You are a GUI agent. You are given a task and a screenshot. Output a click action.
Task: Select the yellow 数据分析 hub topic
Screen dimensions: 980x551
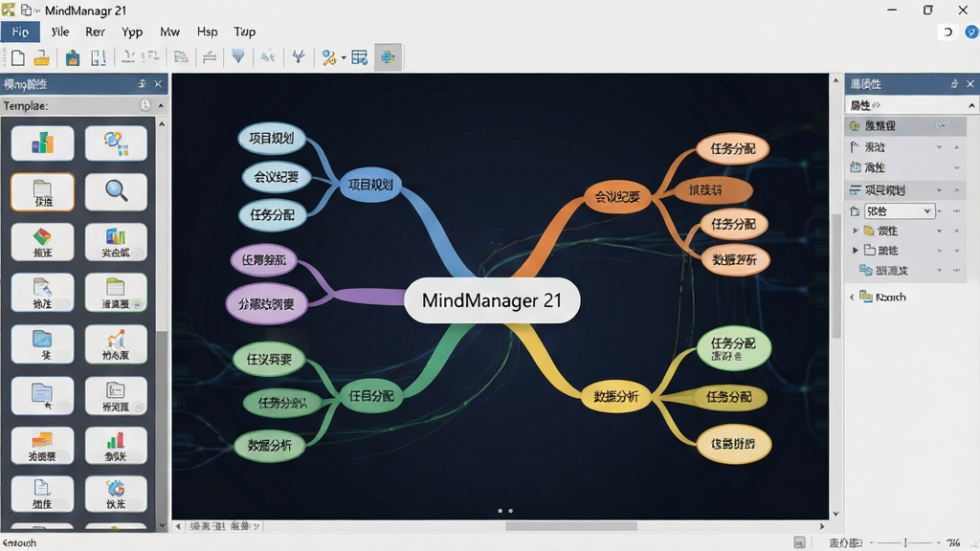click(x=615, y=396)
